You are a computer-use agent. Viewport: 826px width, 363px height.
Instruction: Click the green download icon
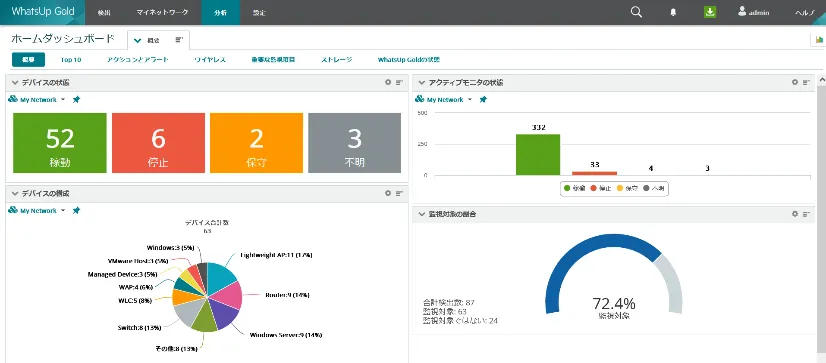[710, 12]
